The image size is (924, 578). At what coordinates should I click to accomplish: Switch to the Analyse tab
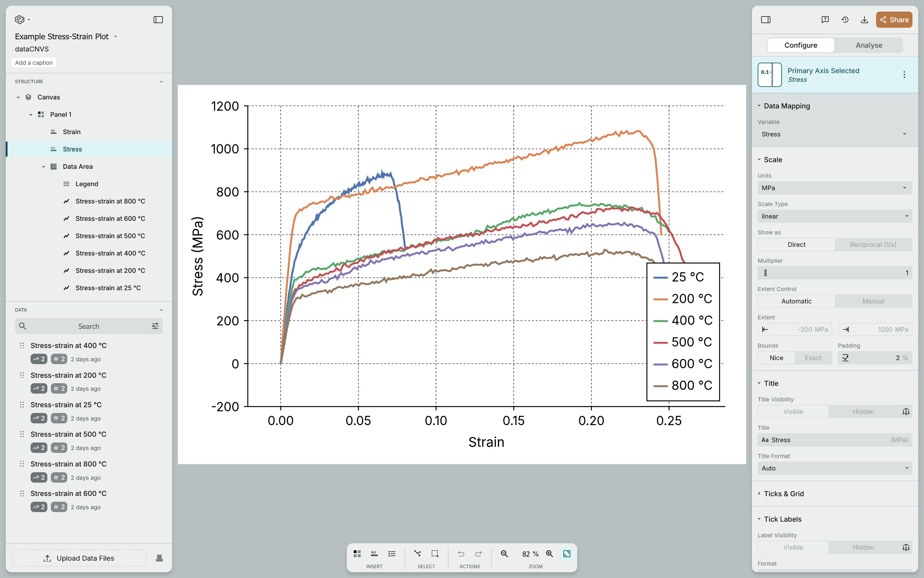869,45
